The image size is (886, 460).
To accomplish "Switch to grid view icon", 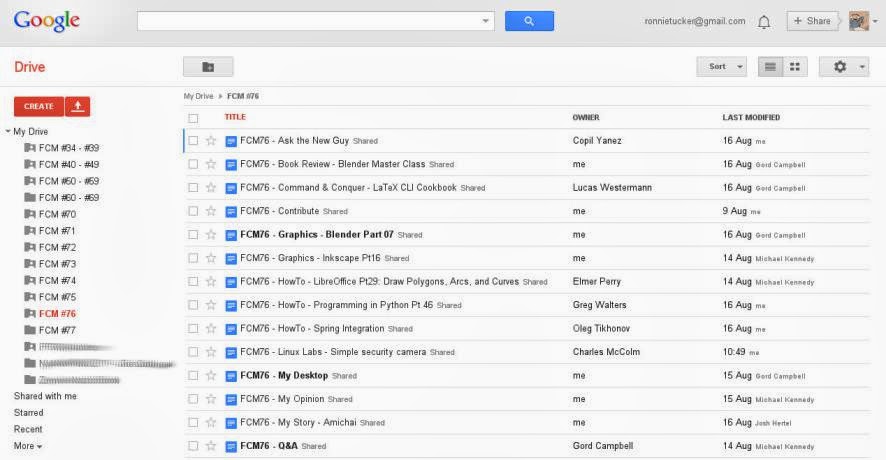I will click(795, 67).
